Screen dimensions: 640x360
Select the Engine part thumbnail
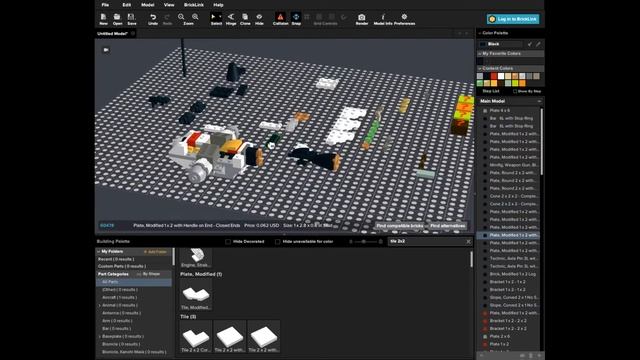[196, 258]
